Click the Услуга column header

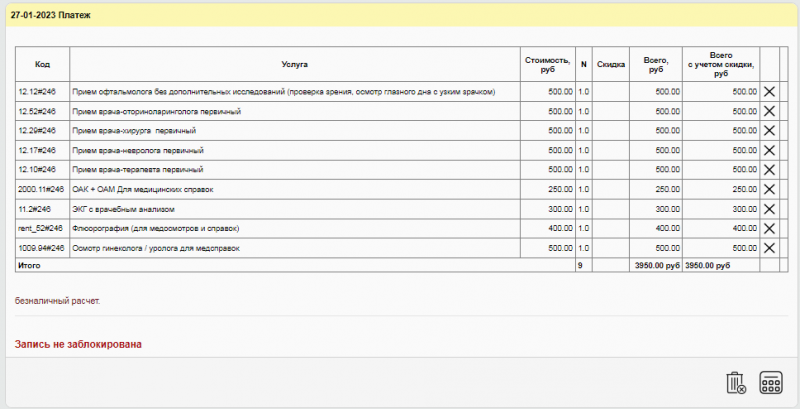coord(294,64)
